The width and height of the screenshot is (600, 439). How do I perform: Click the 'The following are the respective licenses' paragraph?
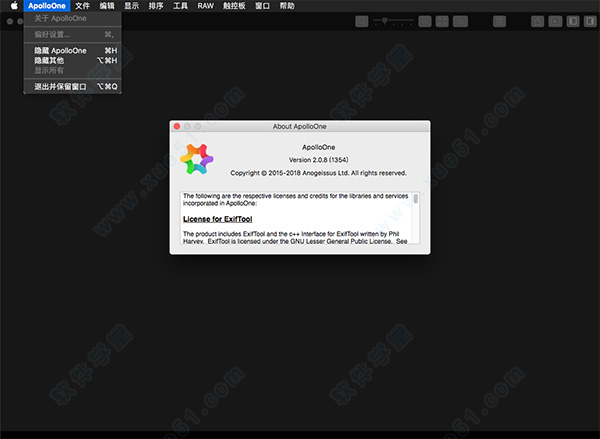(295, 199)
